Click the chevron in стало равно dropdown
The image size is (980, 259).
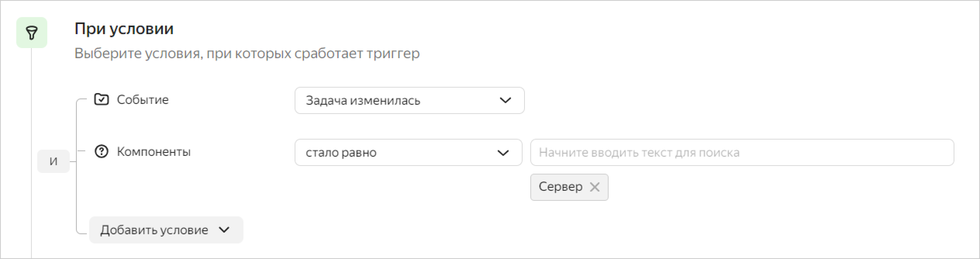click(x=503, y=153)
